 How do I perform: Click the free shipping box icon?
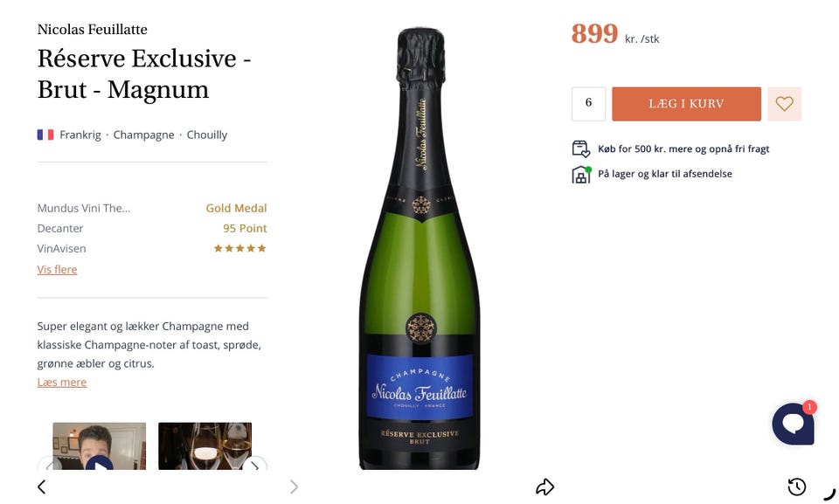580,148
